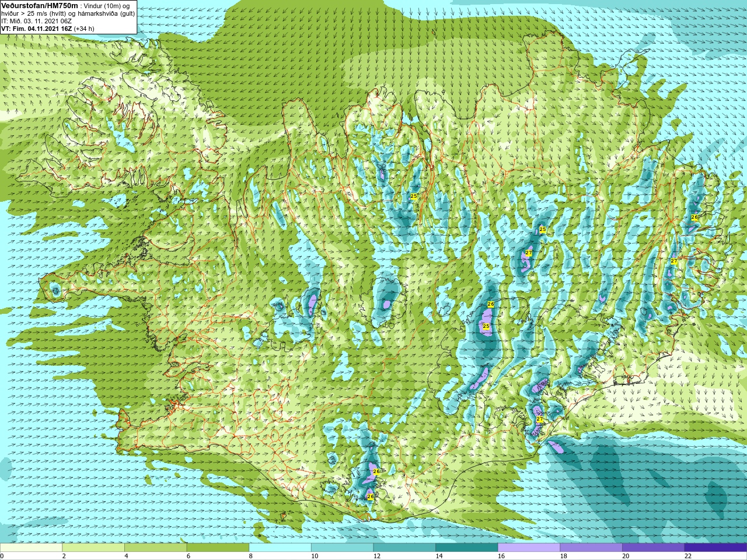747x560 pixels.
Task: Click the 'hámarkshviða (gult)' text
Action: click(x=107, y=13)
